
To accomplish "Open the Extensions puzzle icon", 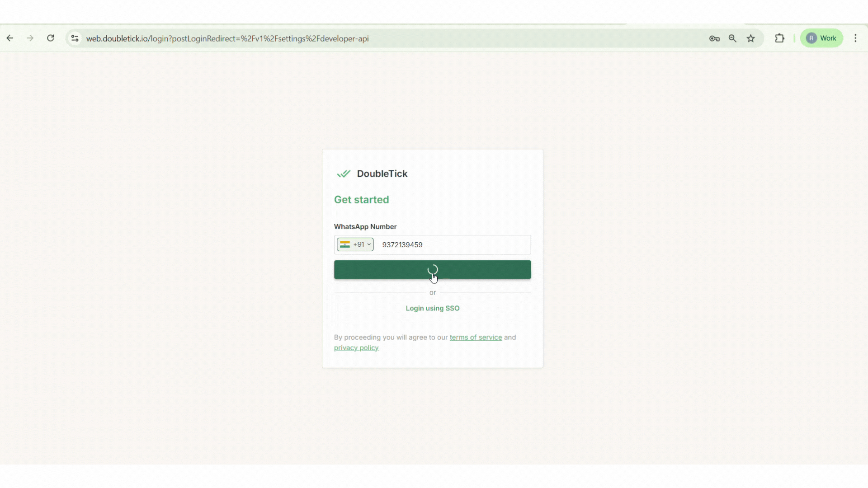I will pyautogui.click(x=779, y=38).
